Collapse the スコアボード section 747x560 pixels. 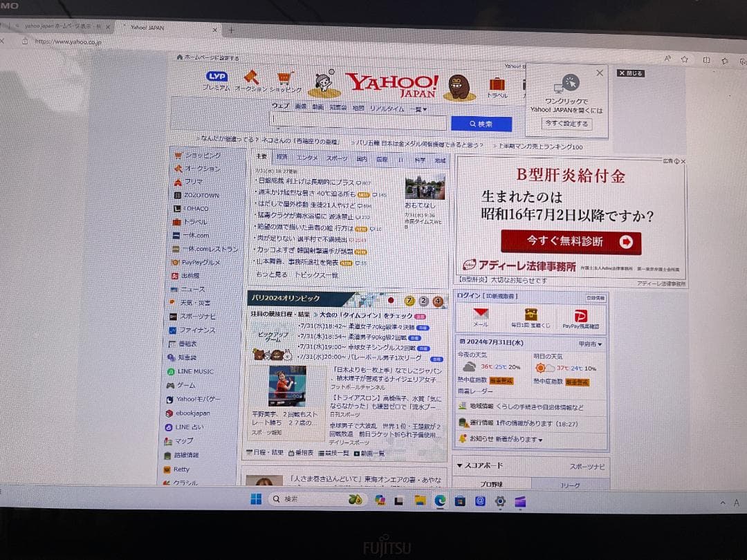pyautogui.click(x=461, y=465)
